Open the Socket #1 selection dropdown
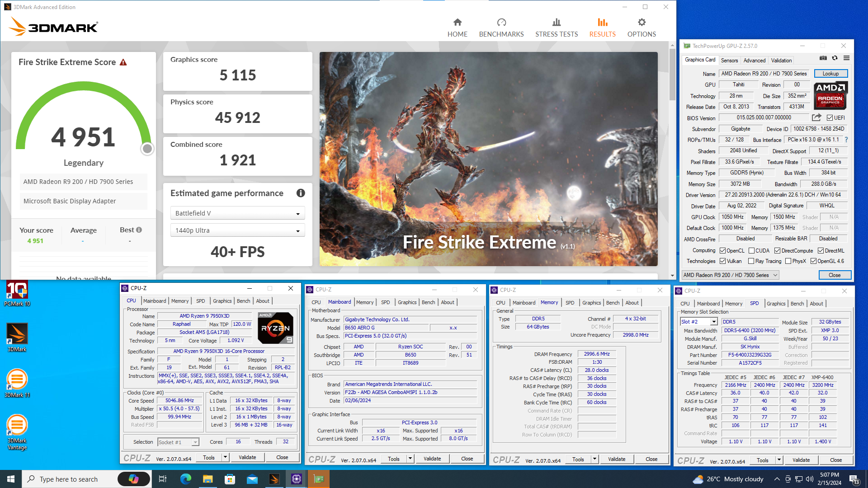Image resolution: width=868 pixels, height=488 pixels. point(178,442)
